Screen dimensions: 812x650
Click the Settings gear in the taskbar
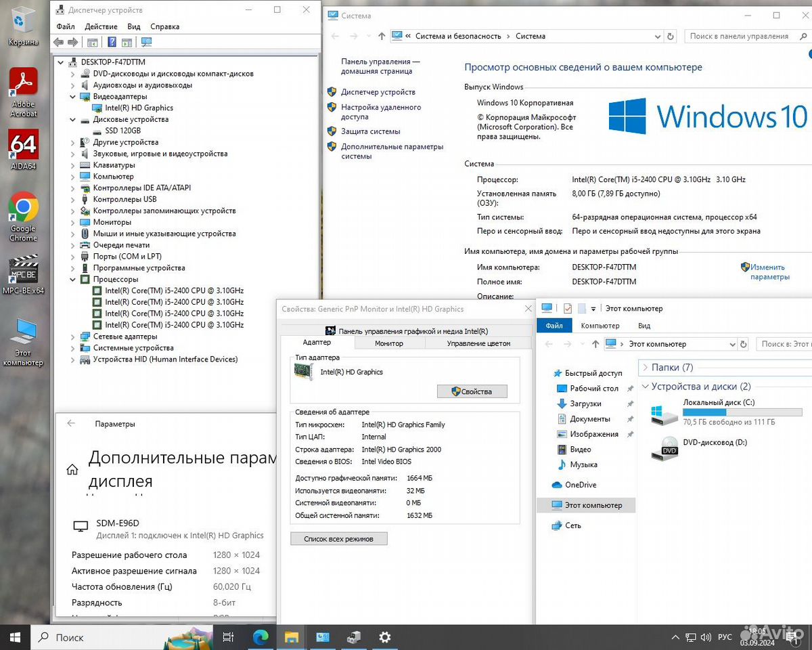[x=385, y=637]
